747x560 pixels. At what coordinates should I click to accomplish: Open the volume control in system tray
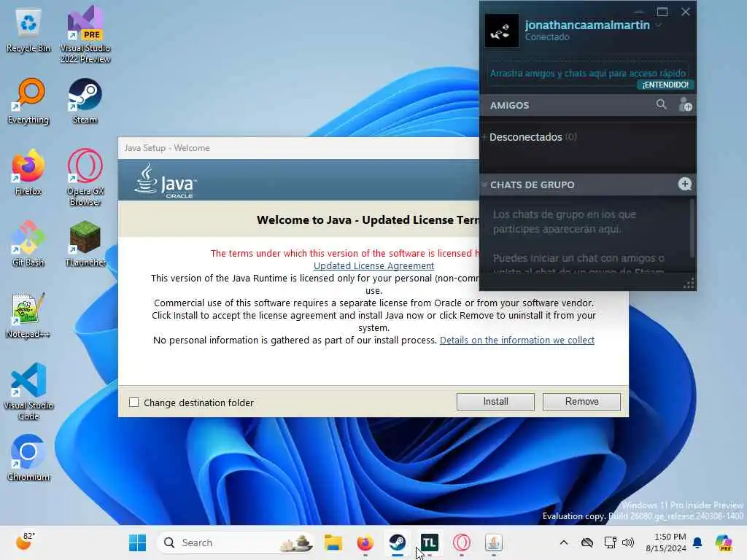(628, 542)
